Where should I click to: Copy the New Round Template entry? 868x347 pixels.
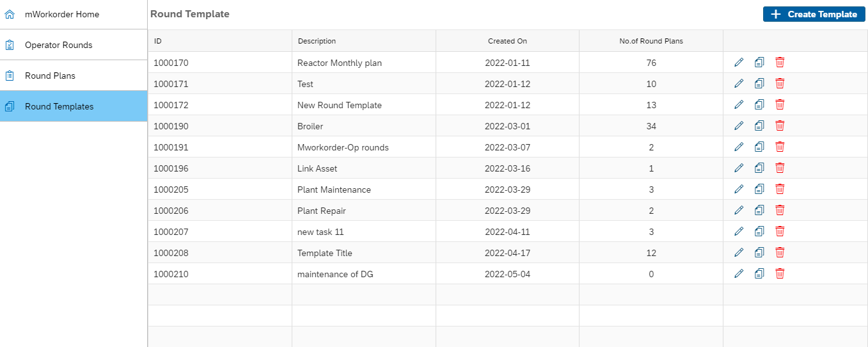[x=759, y=104]
